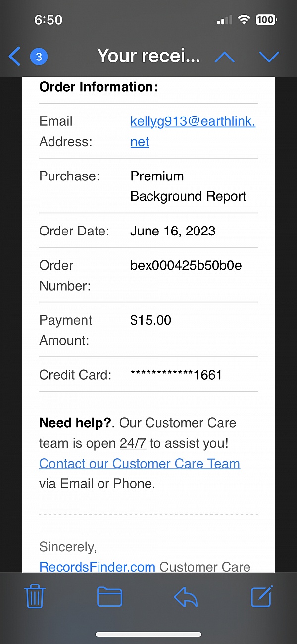297x644 pixels.
Task: Tap the $15.00 payment amount
Action: 150,320
